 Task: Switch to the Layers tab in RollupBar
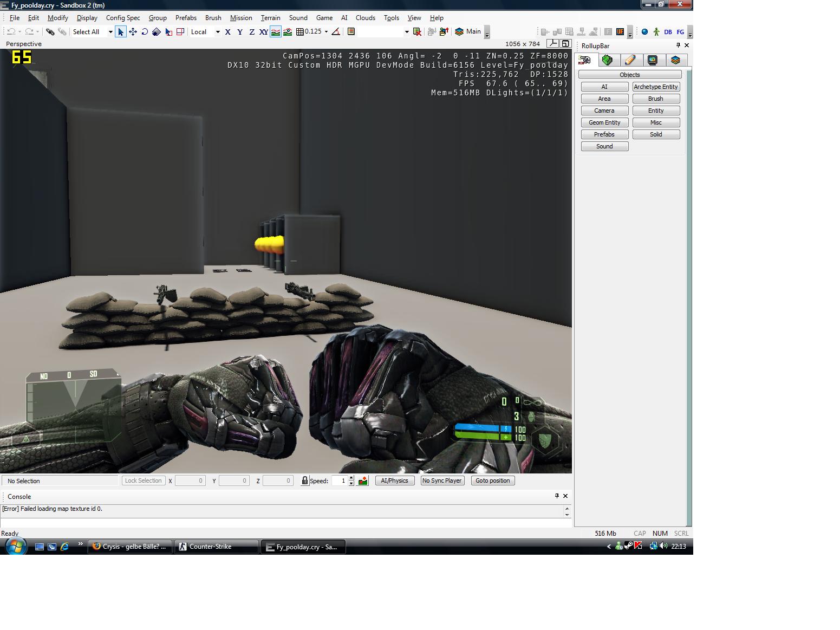pyautogui.click(x=675, y=60)
